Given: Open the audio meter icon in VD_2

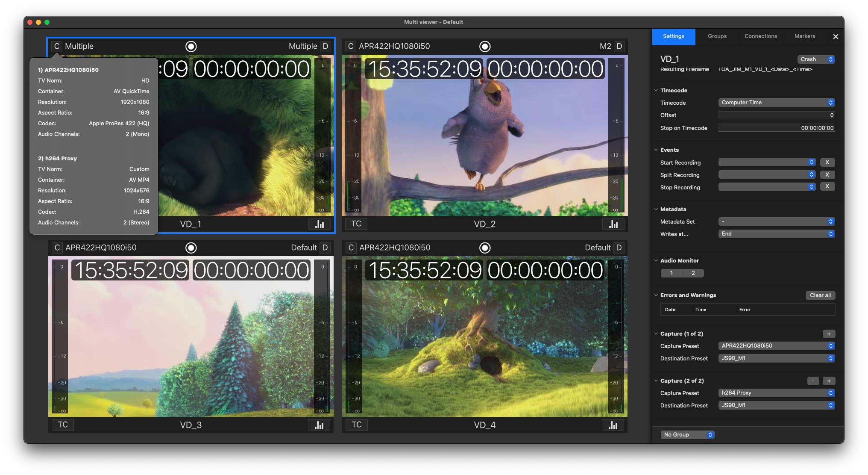Looking at the screenshot, I should tap(613, 224).
